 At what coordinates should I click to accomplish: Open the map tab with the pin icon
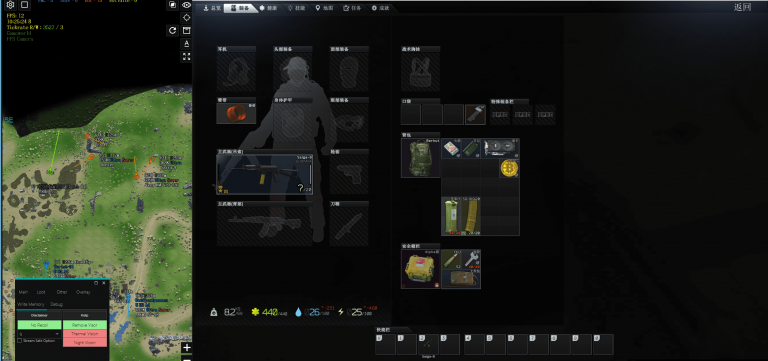(x=324, y=8)
